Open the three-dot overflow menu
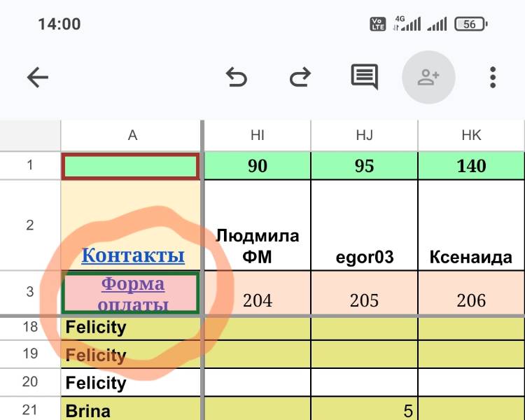This screenshot has width=525, height=420. (x=493, y=78)
